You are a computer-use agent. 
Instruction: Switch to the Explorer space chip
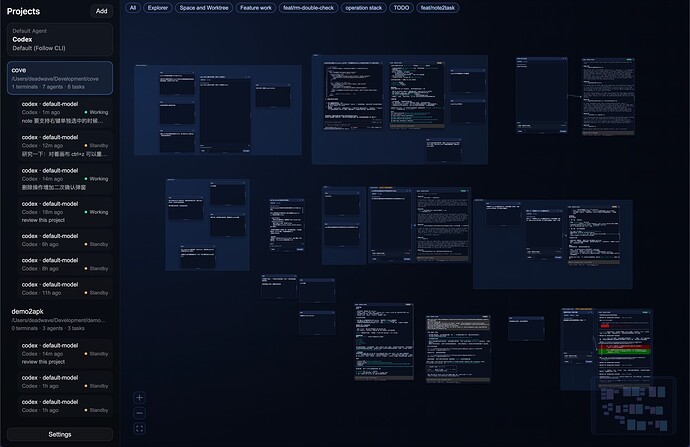click(158, 8)
